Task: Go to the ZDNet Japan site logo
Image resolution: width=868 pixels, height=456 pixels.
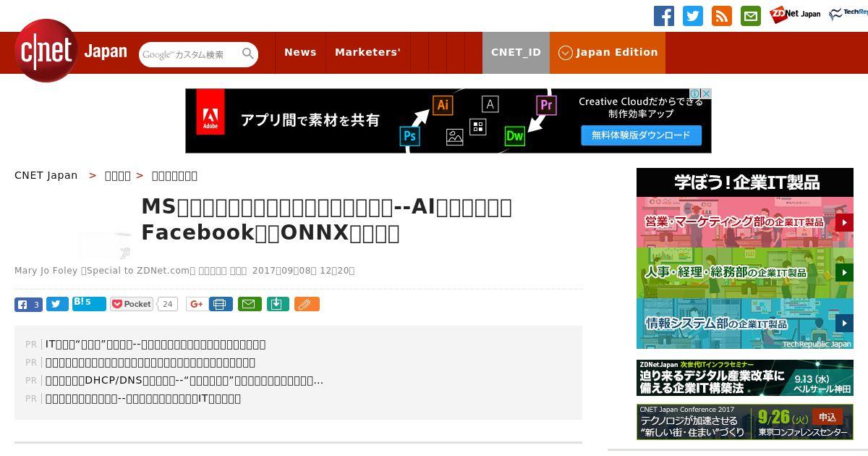Action: click(x=795, y=14)
